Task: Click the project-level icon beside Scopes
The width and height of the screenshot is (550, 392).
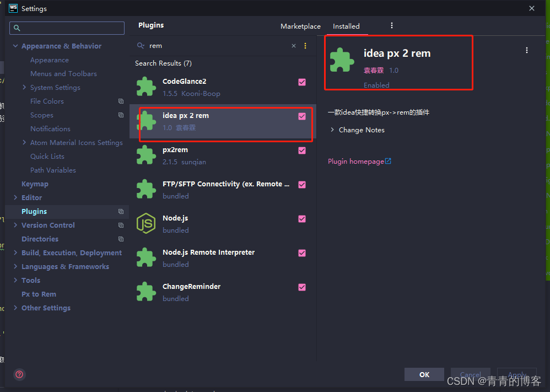Action: [121, 115]
